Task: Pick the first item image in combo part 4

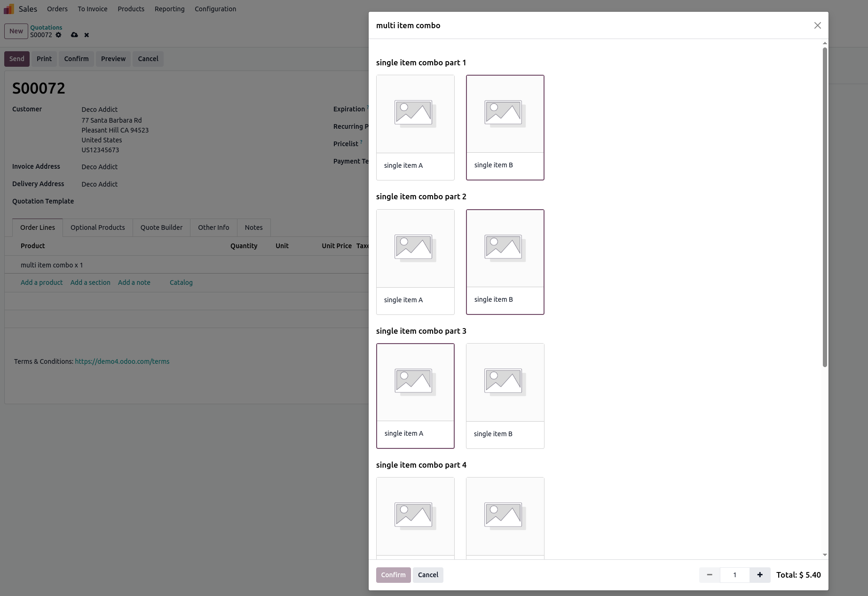Action: 415,516
